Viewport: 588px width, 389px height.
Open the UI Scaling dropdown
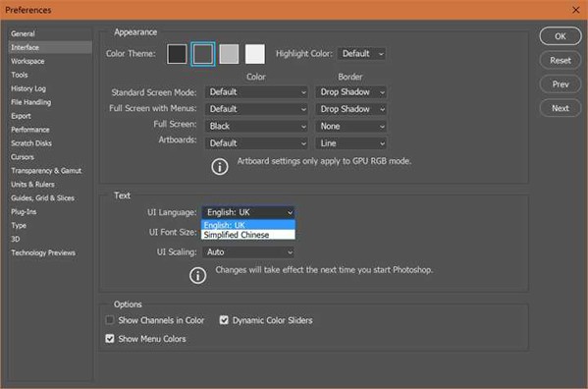coord(248,252)
